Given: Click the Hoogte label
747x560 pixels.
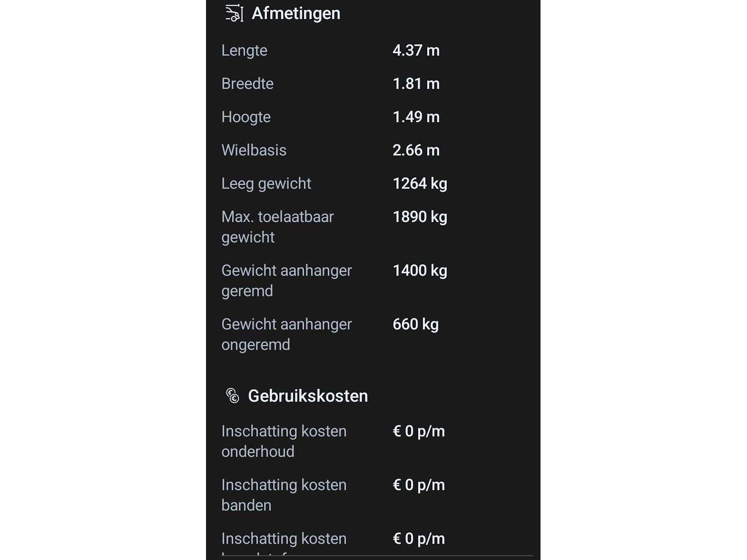Looking at the screenshot, I should [246, 117].
